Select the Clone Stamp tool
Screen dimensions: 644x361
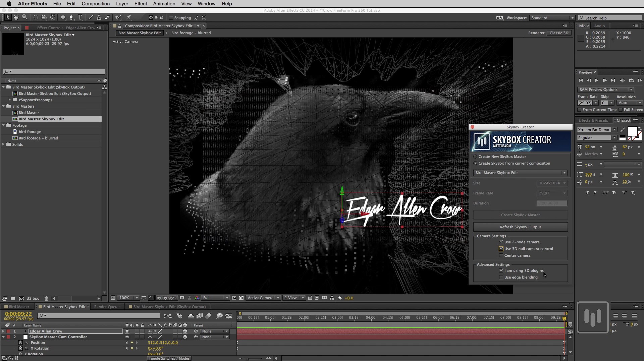click(x=99, y=18)
